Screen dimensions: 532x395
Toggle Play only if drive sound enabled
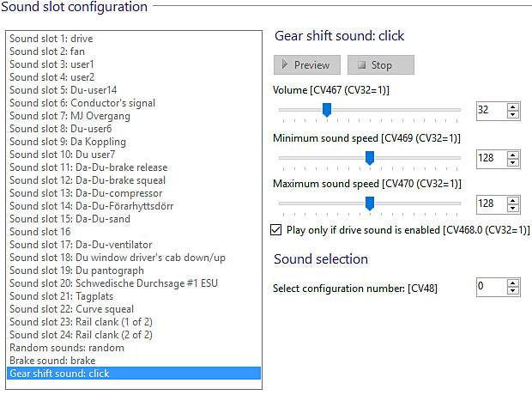pos(276,230)
